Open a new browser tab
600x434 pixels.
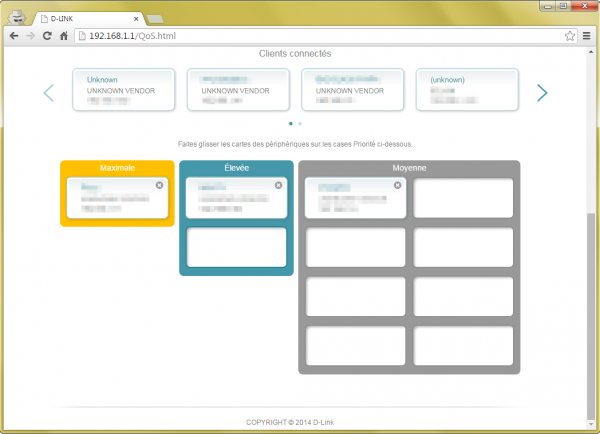(155, 17)
